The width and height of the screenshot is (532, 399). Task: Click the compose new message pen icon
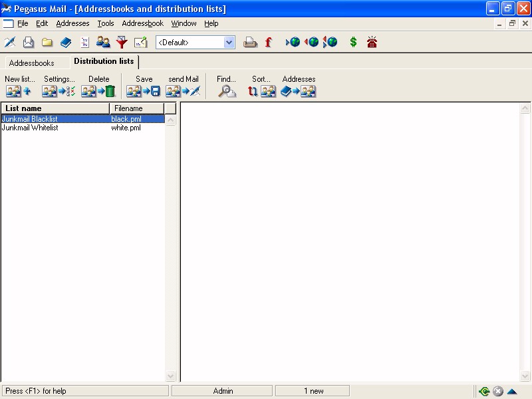(10, 43)
